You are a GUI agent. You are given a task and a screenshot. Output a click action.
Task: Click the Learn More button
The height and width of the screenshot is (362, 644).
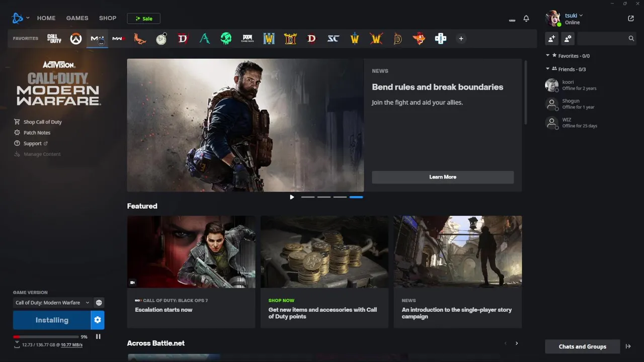pos(443,177)
